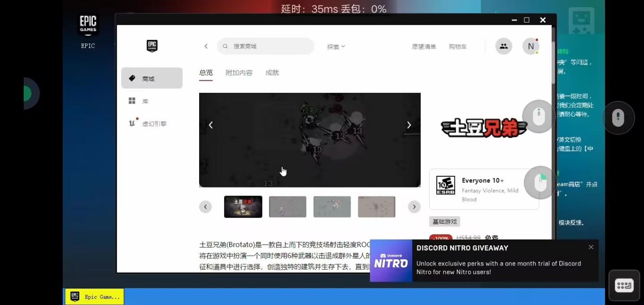Open the friends list icon
The image size is (644, 305).
coord(504,46)
